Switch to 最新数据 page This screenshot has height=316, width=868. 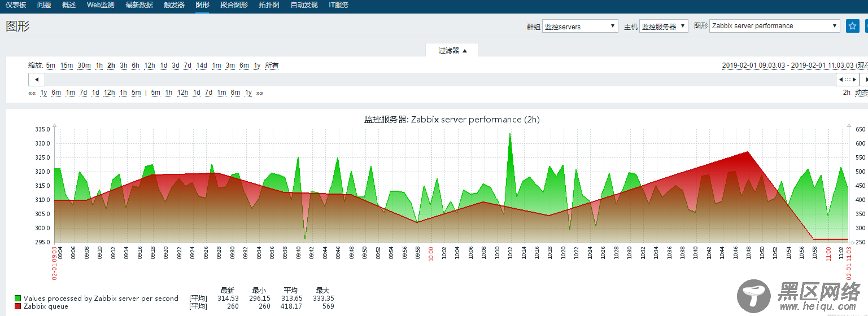pos(139,5)
